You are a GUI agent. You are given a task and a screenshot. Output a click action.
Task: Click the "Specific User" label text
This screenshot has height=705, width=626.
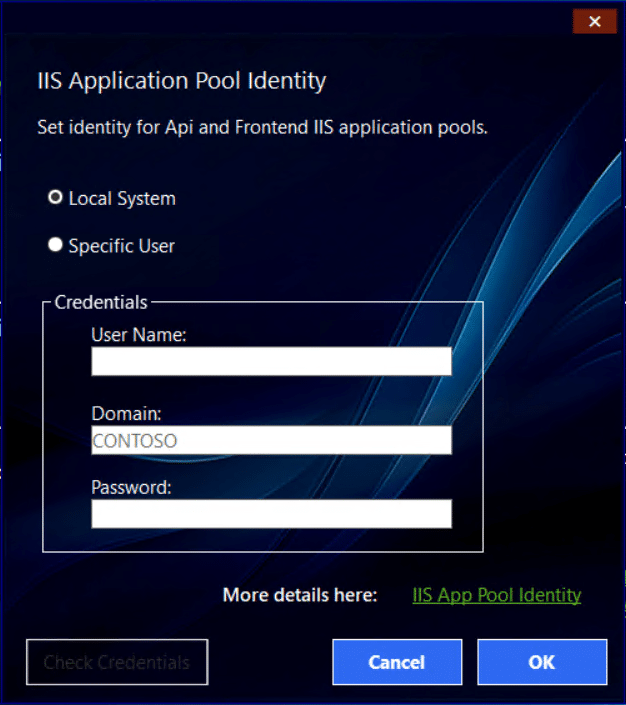click(122, 246)
